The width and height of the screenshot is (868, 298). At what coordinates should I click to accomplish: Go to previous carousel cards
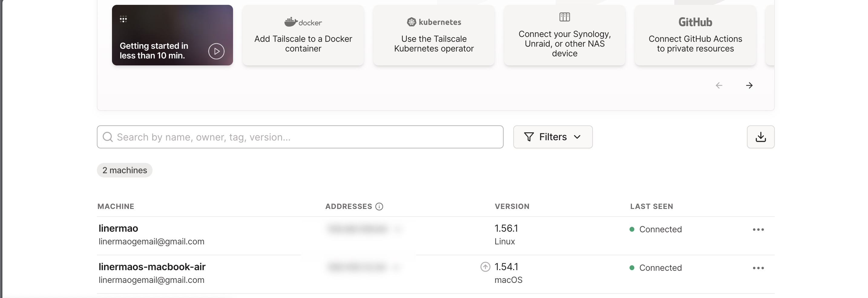[719, 85]
